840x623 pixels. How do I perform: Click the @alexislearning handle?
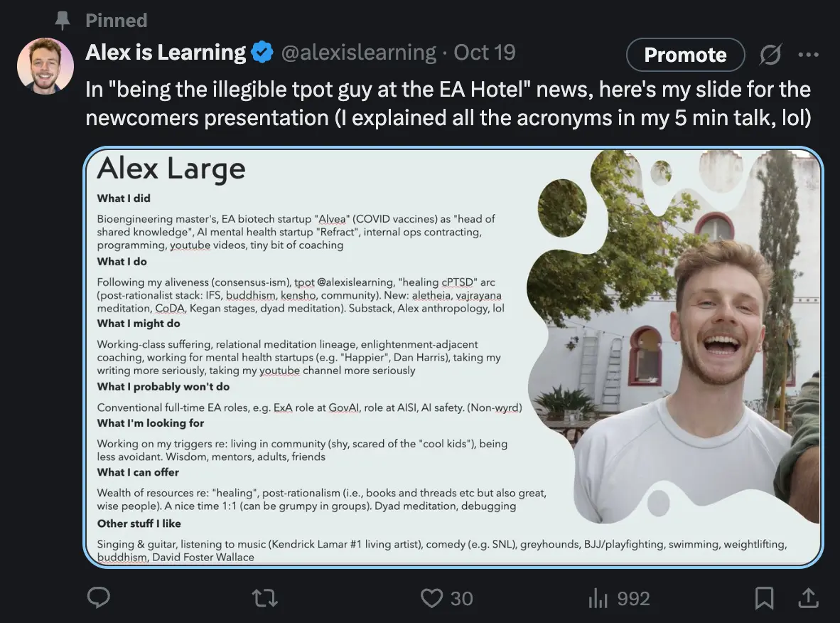click(358, 53)
